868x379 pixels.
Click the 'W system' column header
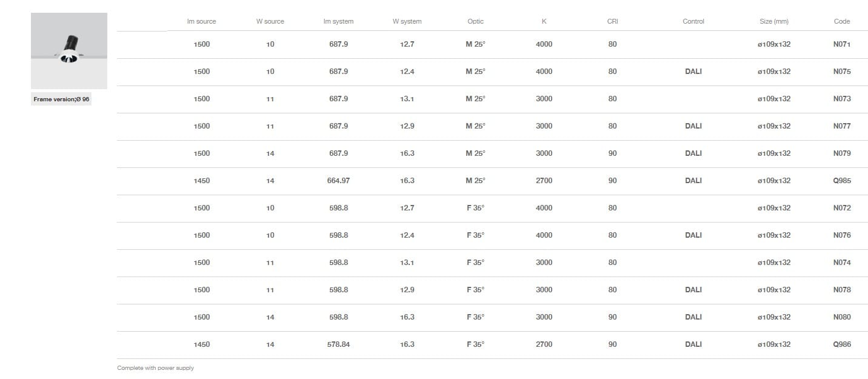(407, 21)
